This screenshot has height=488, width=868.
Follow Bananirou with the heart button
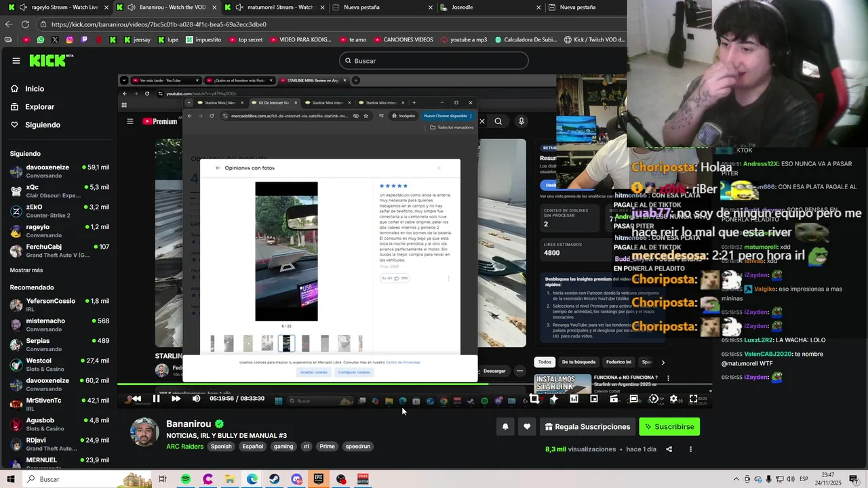[527, 426]
